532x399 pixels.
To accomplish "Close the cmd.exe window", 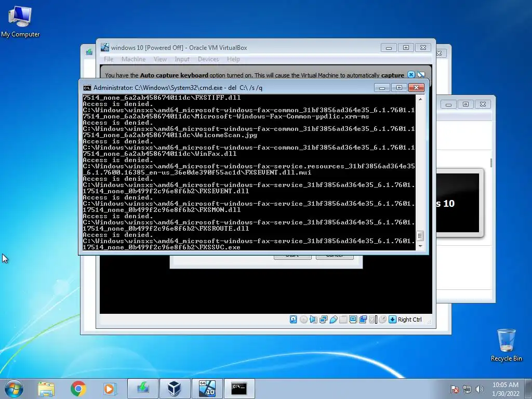I will pos(416,88).
